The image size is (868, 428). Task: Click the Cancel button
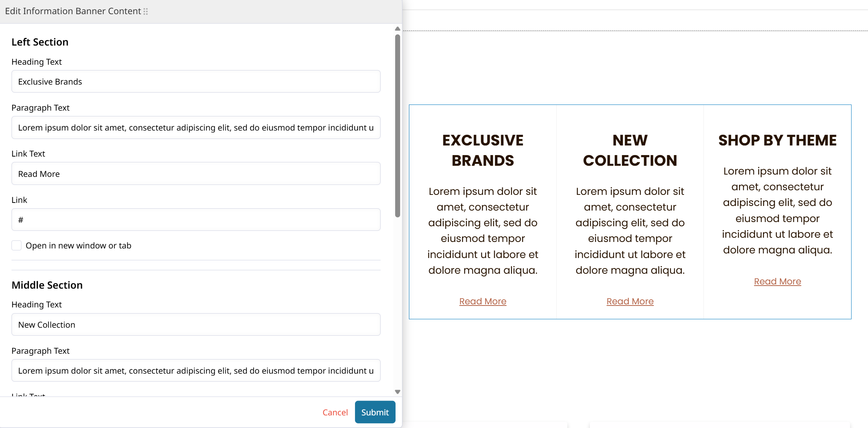pos(335,412)
